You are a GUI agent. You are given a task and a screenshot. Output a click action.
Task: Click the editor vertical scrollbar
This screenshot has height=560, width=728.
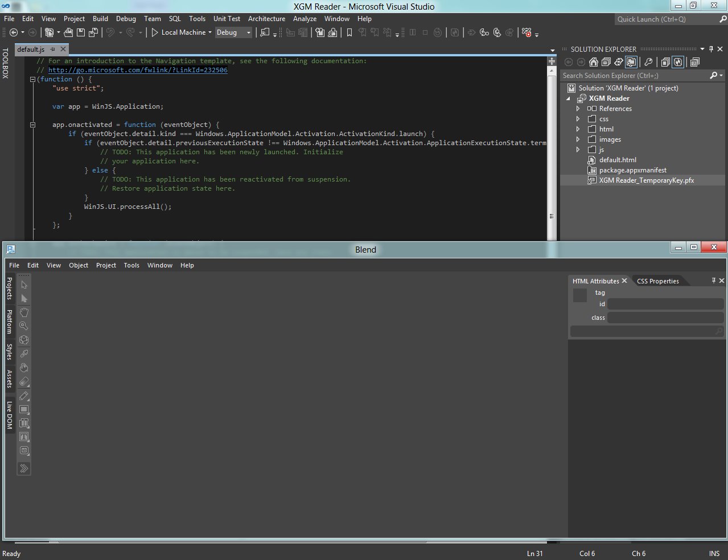click(551, 142)
